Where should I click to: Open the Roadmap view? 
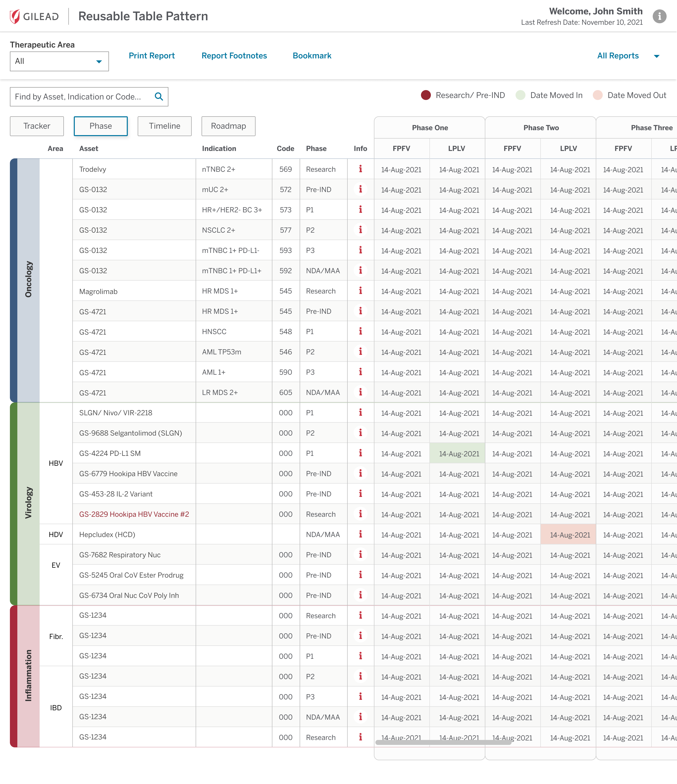[x=228, y=126]
